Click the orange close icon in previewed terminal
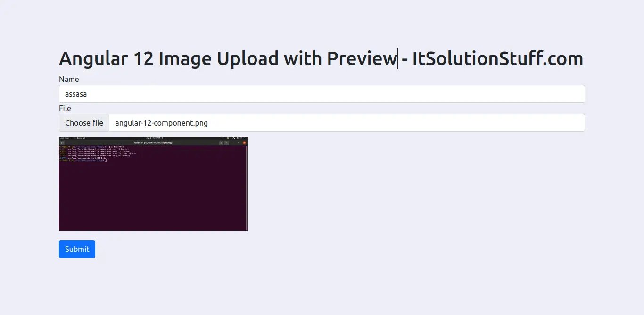The image size is (644, 315). coord(244,143)
